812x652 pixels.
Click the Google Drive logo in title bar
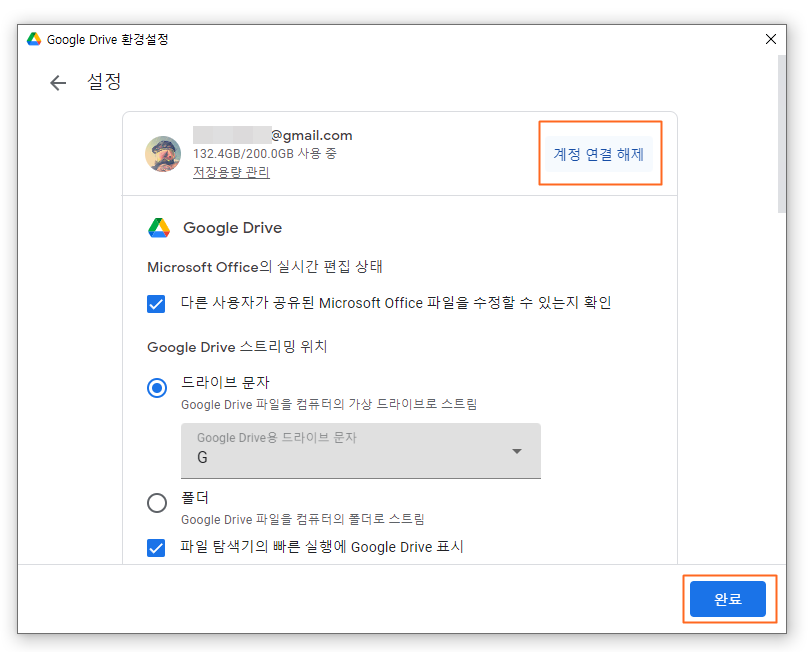(x=34, y=39)
